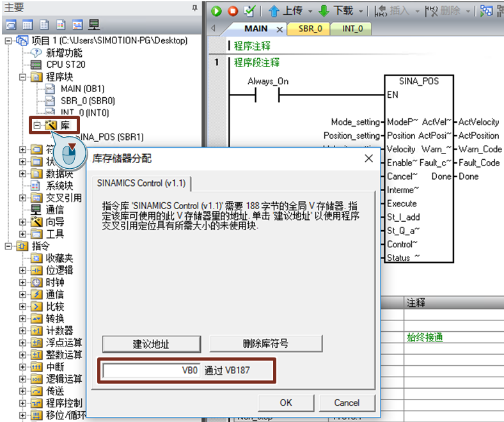Click the fourth data block icon in navigation bar
The height and width of the screenshot is (422, 504).
point(61,25)
